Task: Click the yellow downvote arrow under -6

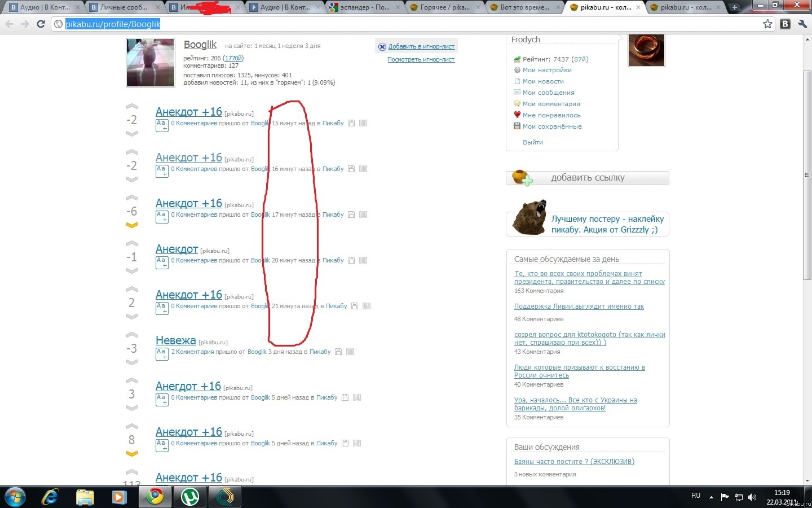Action: [x=132, y=225]
